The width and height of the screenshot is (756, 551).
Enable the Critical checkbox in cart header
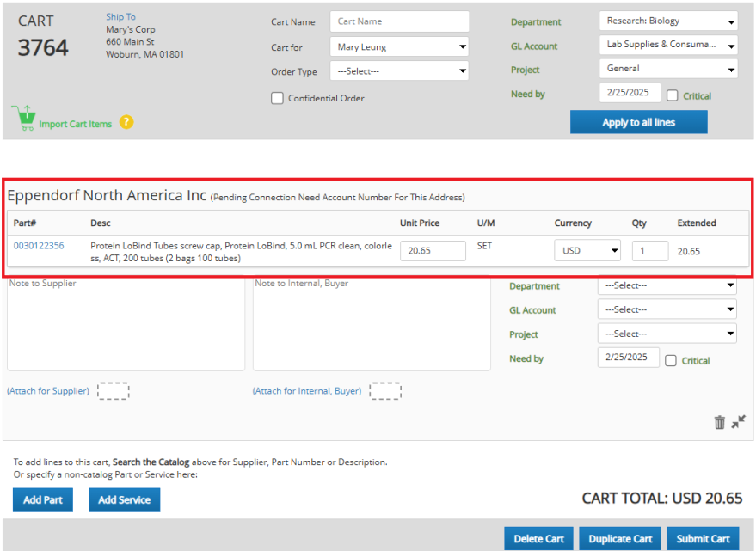tap(672, 95)
